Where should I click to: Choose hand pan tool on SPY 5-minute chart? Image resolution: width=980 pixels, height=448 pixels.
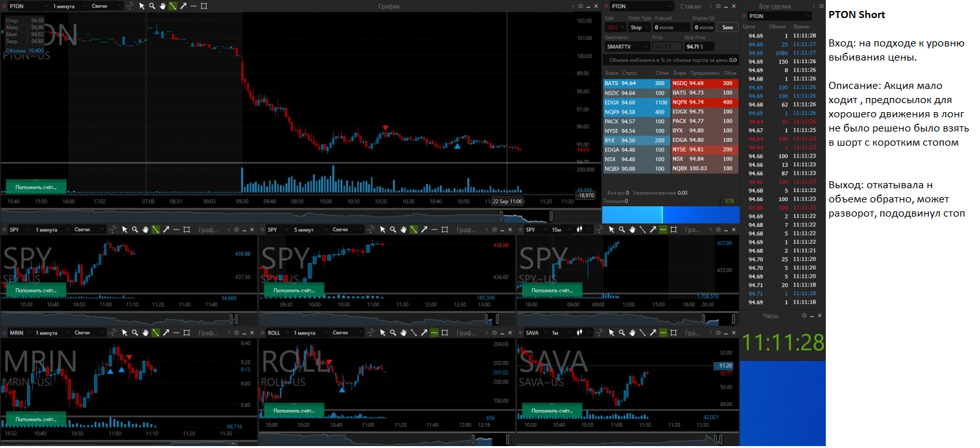[x=403, y=229]
